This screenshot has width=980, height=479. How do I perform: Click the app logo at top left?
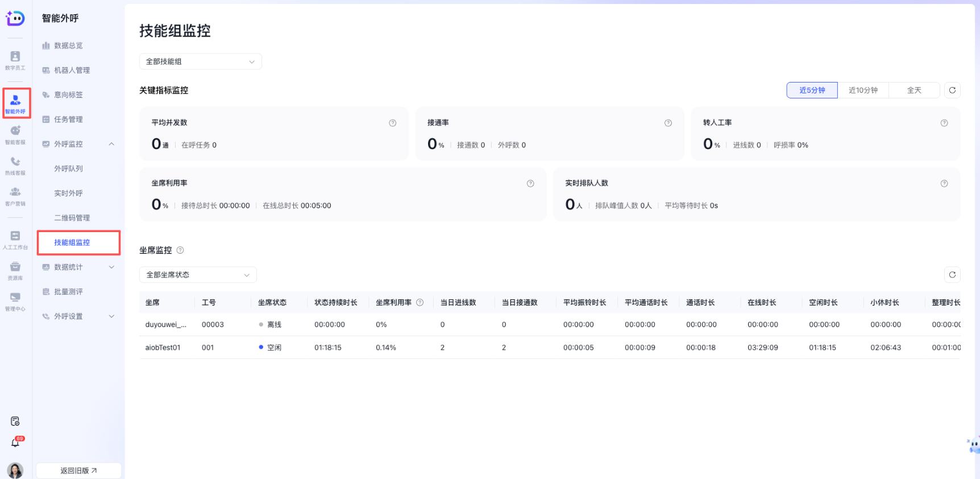tap(15, 18)
